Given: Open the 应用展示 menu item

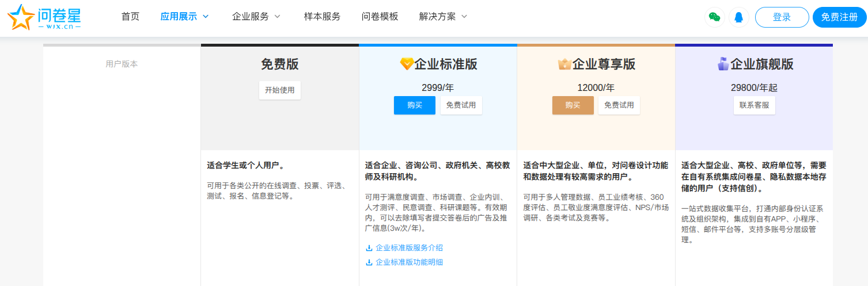Looking at the screenshot, I should tap(179, 17).
